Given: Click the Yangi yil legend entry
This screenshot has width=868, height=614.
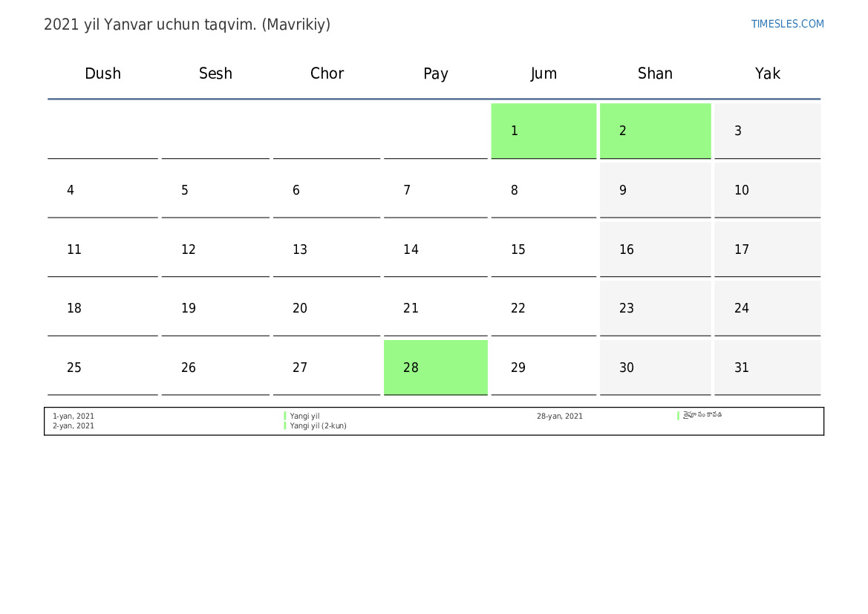Looking at the screenshot, I should coord(304,416).
